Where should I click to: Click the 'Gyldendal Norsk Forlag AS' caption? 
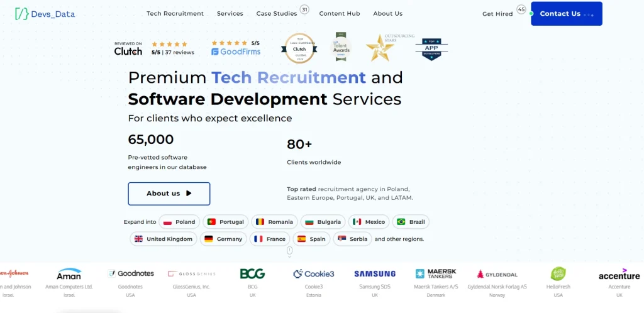click(497, 287)
